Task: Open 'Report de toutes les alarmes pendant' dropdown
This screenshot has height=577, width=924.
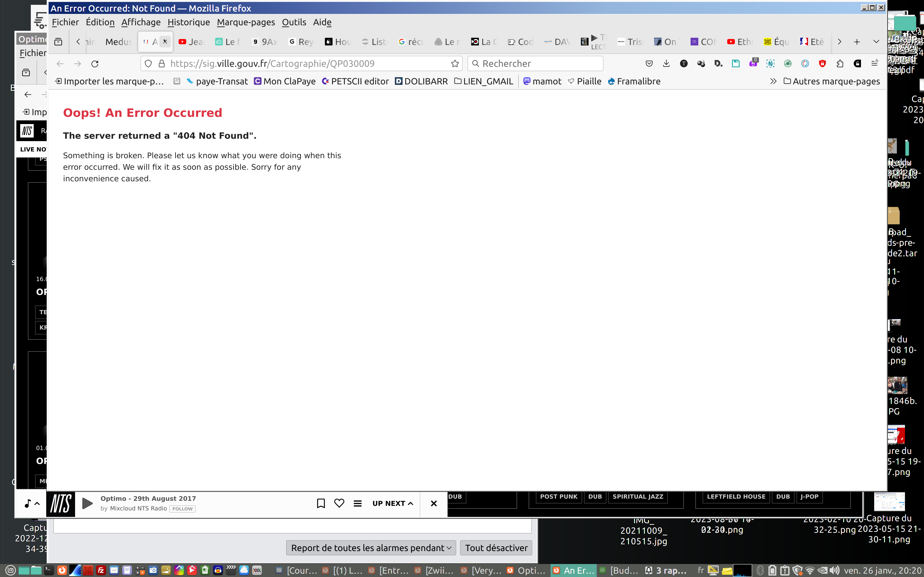Action: [x=371, y=548]
